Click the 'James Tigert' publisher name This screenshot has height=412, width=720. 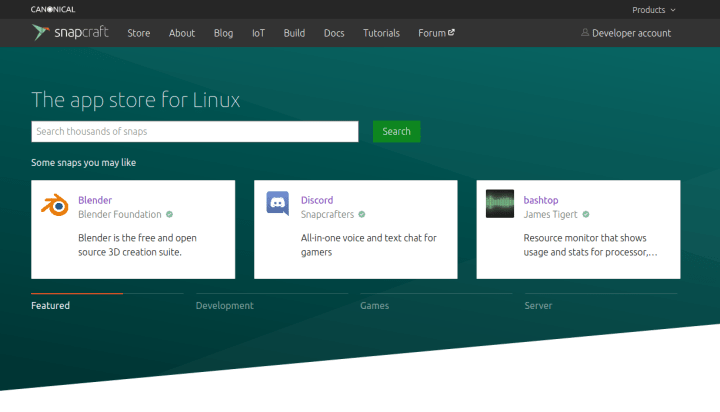coord(551,214)
